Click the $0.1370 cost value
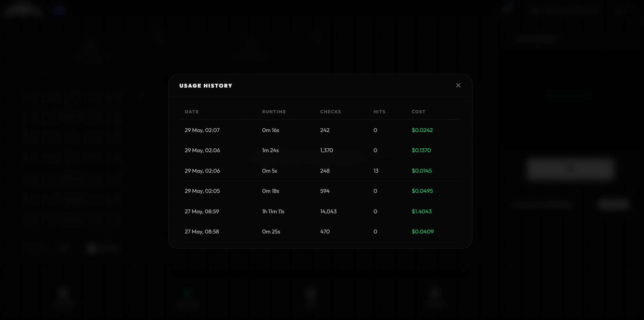This screenshot has width=644, height=320. coord(421,150)
